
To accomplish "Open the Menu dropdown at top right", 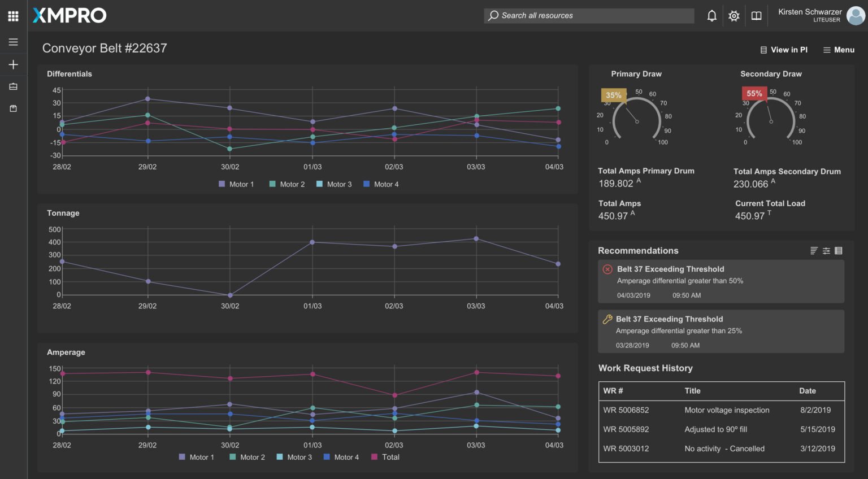I will [839, 50].
